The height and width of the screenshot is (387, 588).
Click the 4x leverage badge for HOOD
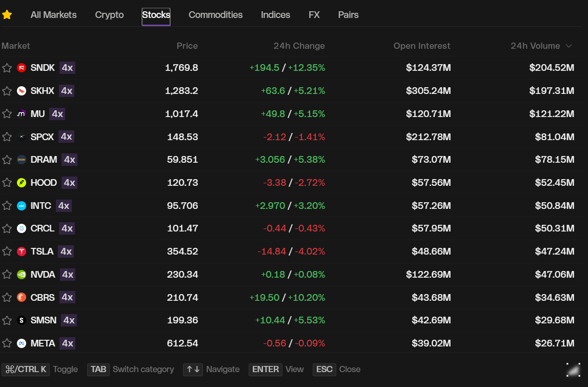tap(69, 183)
